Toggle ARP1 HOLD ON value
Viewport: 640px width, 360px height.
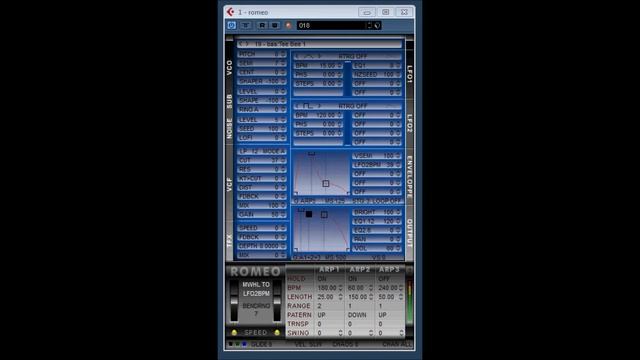point(322,279)
